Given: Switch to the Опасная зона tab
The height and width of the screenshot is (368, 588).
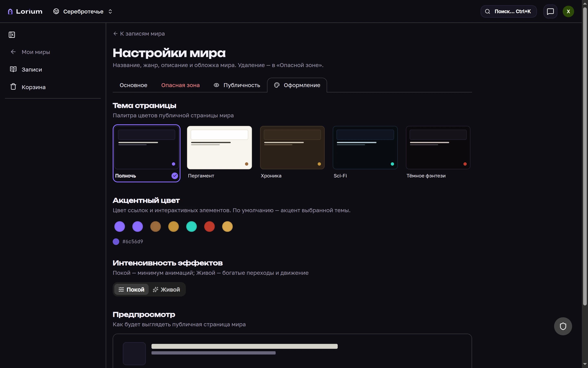Looking at the screenshot, I should [x=180, y=85].
